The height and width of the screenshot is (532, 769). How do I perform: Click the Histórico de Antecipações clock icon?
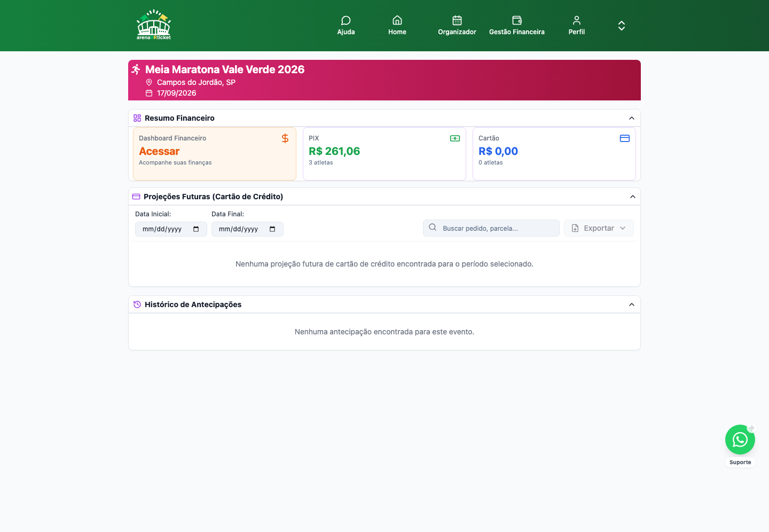137,304
